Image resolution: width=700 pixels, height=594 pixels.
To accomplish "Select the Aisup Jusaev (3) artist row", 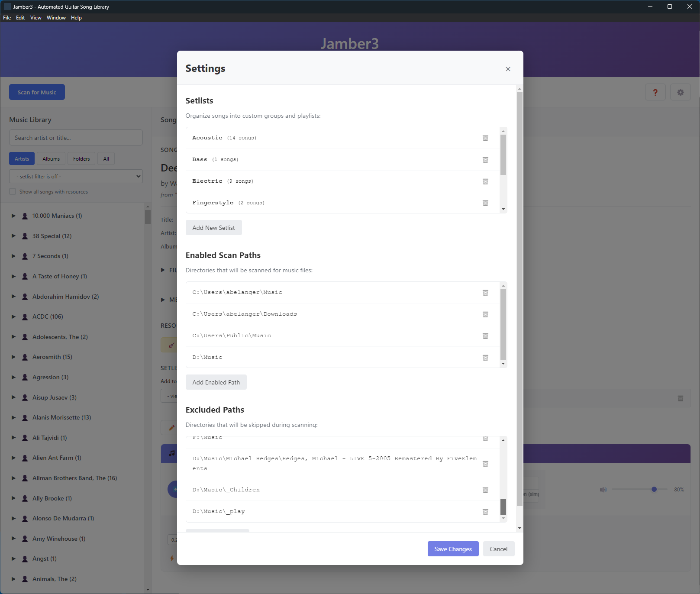I will point(72,397).
